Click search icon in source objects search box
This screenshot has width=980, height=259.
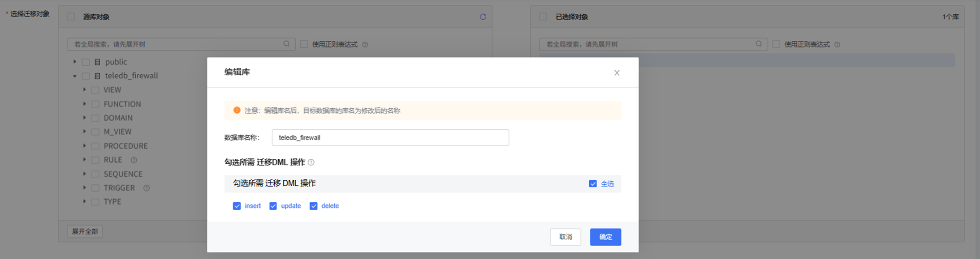coord(286,44)
